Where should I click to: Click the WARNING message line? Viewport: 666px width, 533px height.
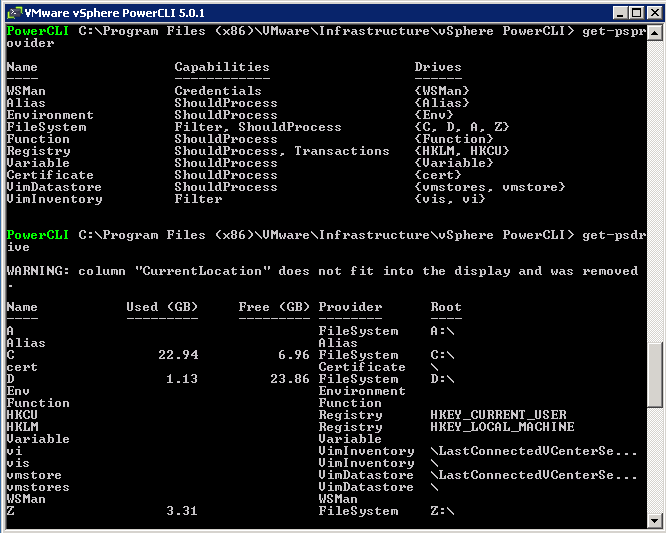coord(322,271)
